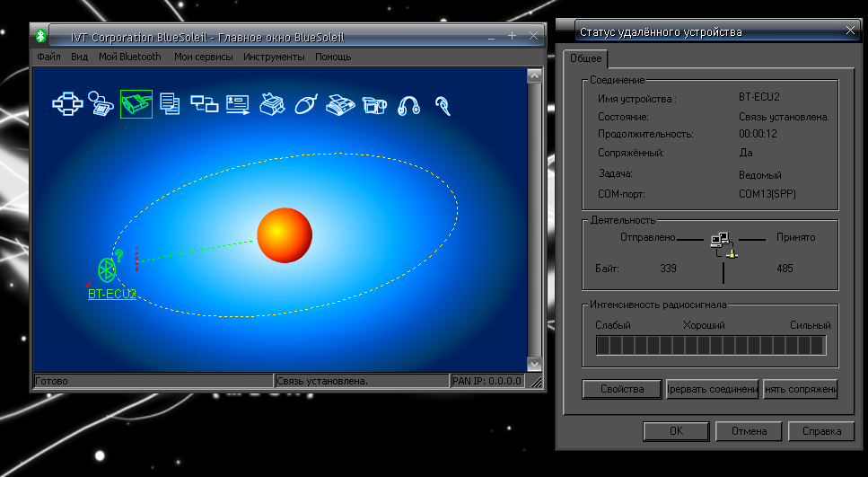
Task: Select the Personal Area Networking service icon
Action: 67,104
